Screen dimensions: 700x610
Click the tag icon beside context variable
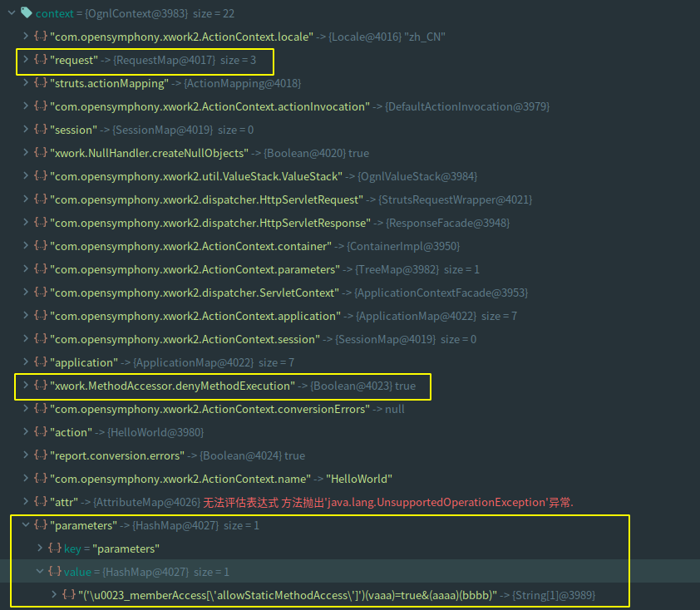point(26,13)
